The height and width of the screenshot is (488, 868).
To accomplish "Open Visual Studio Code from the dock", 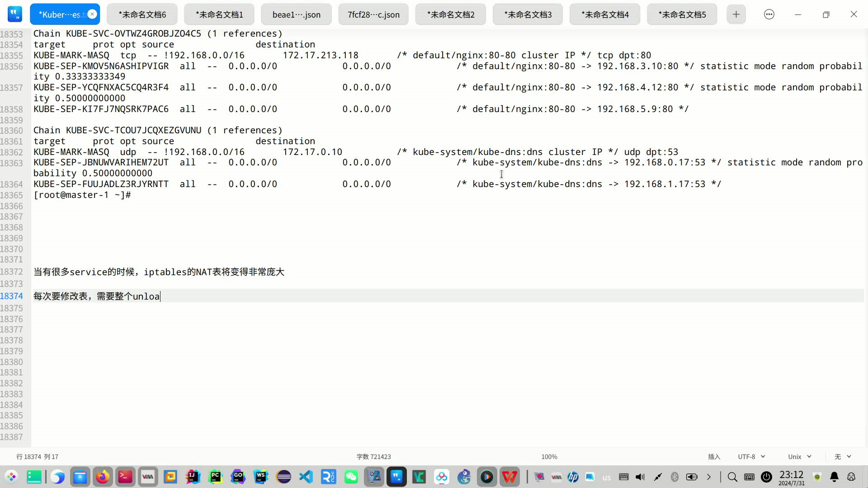I will (x=306, y=477).
